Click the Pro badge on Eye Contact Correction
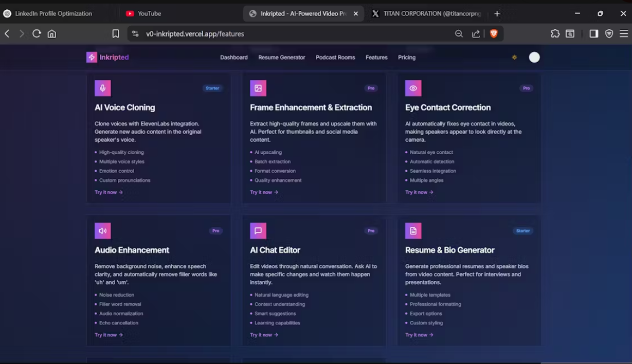 coord(527,88)
